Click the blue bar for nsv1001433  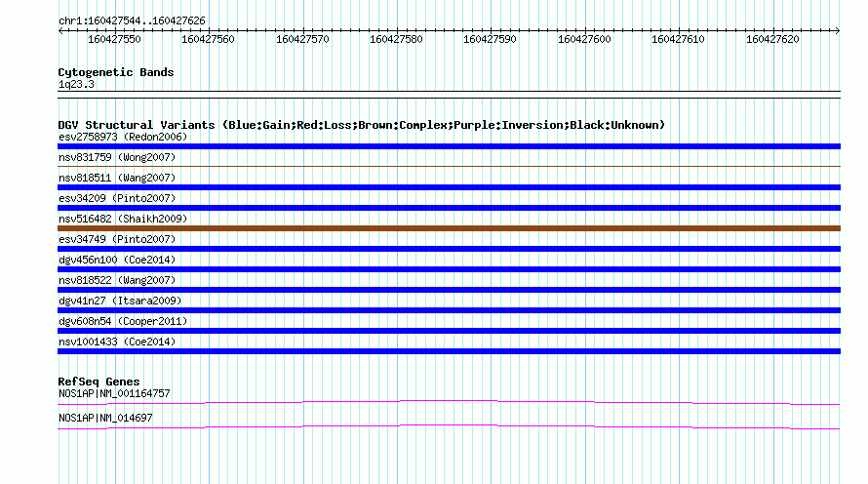449,351
